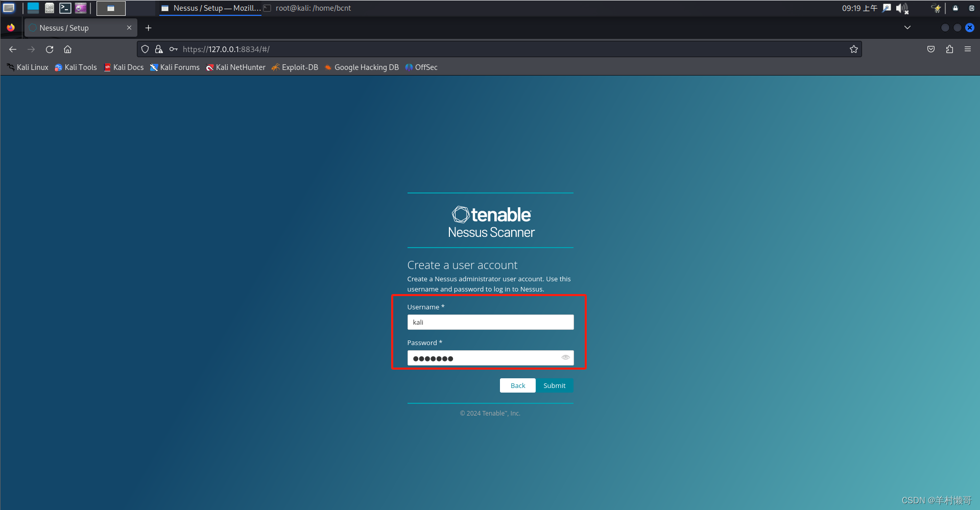The height and width of the screenshot is (510, 980).
Task: Open file manager from top panel
Action: 50,8
